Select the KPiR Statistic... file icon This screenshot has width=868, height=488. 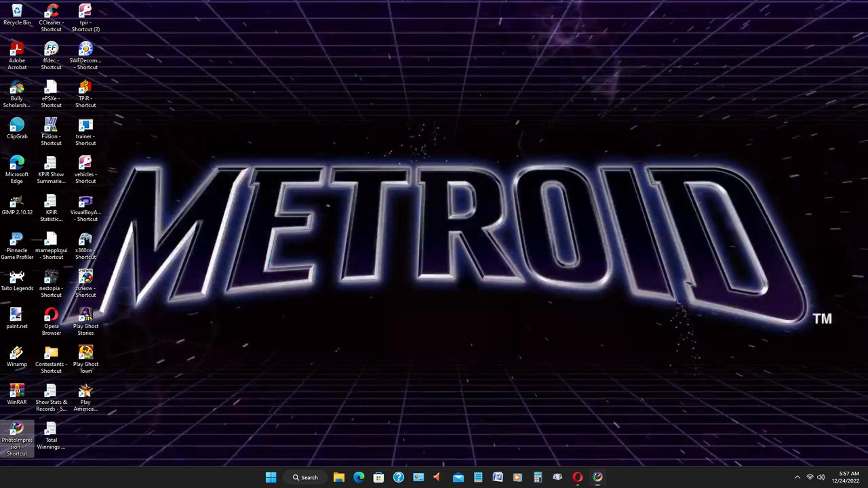(51, 207)
